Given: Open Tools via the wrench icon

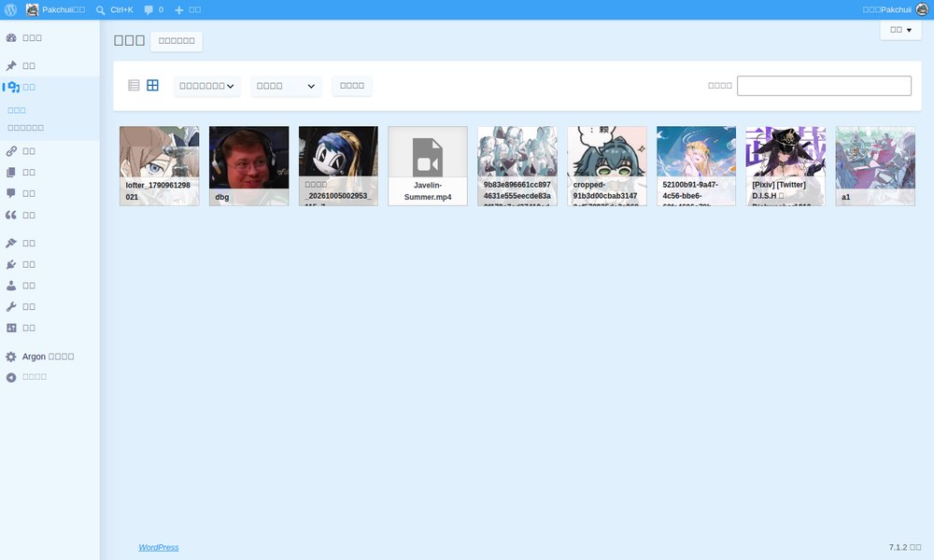Looking at the screenshot, I should pyautogui.click(x=11, y=306).
